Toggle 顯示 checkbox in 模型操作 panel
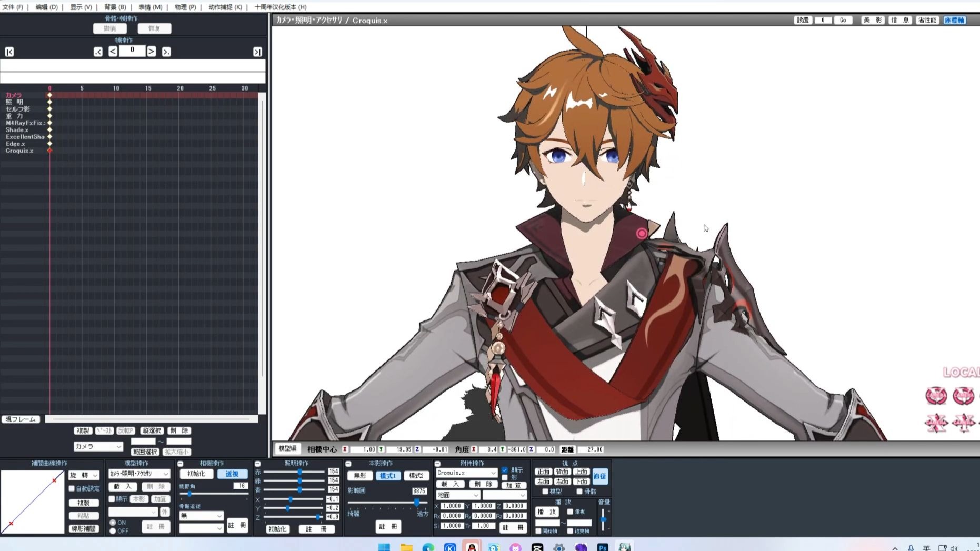This screenshot has width=980, height=551. tap(112, 498)
